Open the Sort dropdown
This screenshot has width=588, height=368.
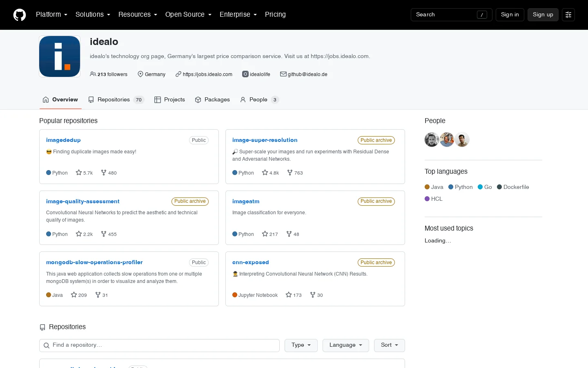pos(390,346)
